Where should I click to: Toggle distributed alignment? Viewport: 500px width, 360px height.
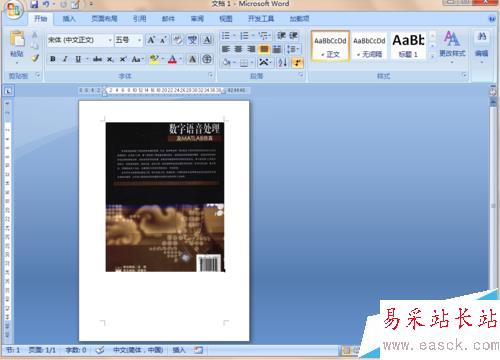277,49
